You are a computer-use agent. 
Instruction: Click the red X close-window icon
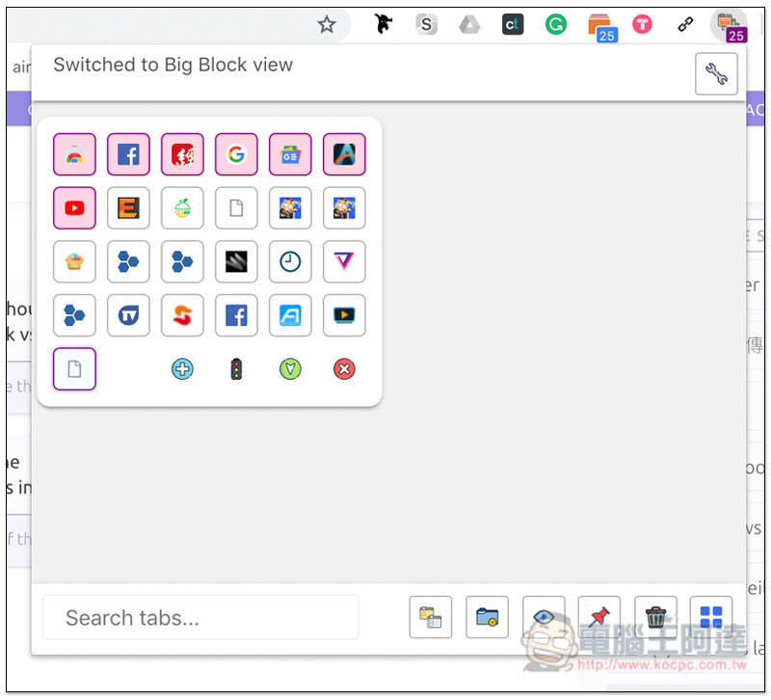click(x=344, y=369)
